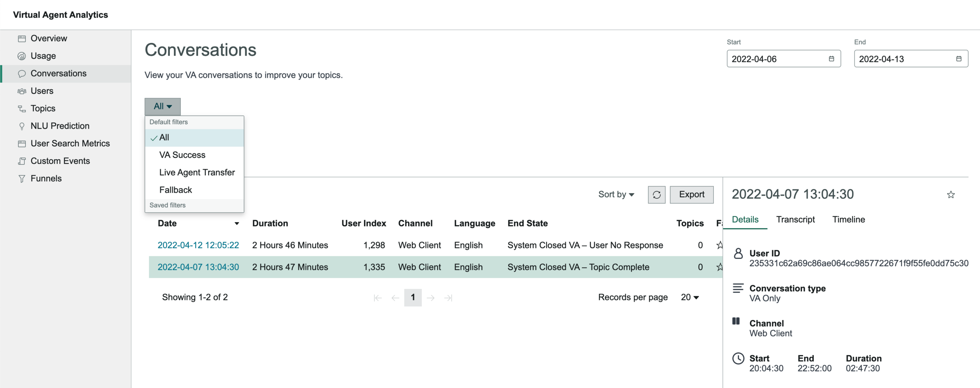Click the End date field 2022-04-13
The height and width of the screenshot is (388, 980).
pos(911,59)
